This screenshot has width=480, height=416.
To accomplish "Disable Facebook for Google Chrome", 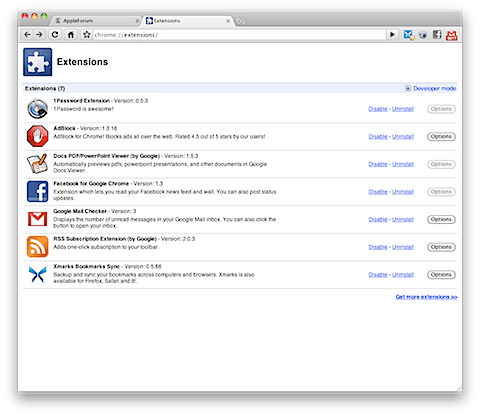I will pos(378,192).
